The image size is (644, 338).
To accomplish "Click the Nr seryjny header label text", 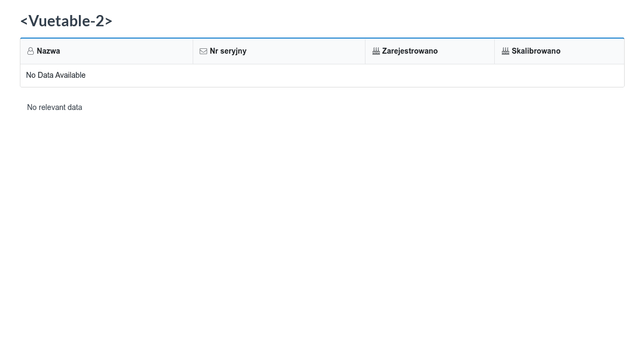I will (x=228, y=51).
